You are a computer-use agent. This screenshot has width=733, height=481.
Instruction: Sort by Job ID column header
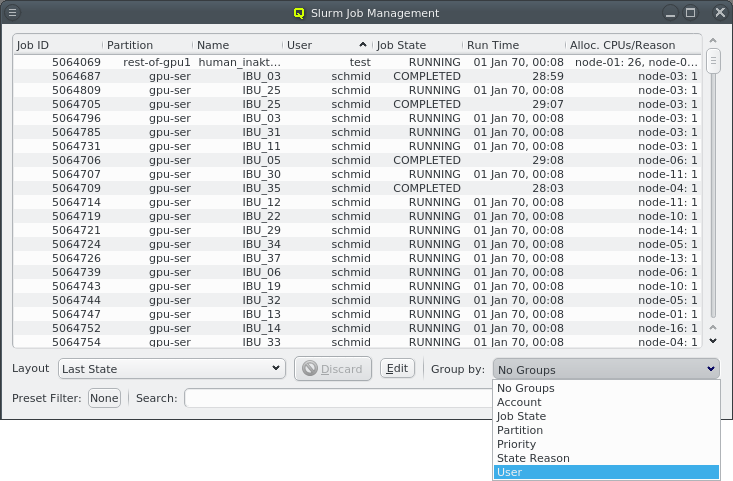tap(57, 45)
